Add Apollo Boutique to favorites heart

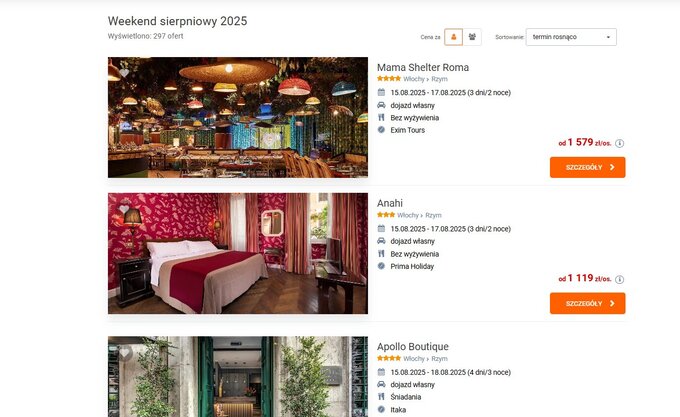click(124, 352)
